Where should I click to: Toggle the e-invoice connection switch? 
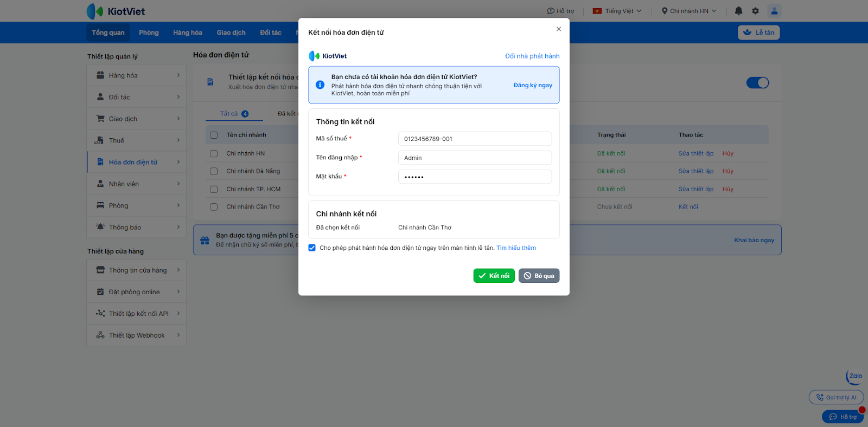[x=758, y=82]
